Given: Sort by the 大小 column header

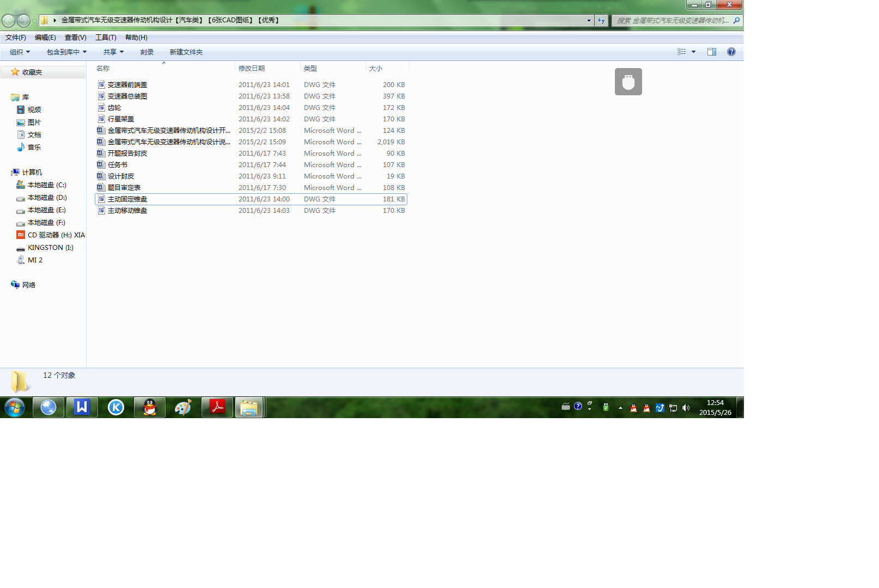Looking at the screenshot, I should click(387, 68).
